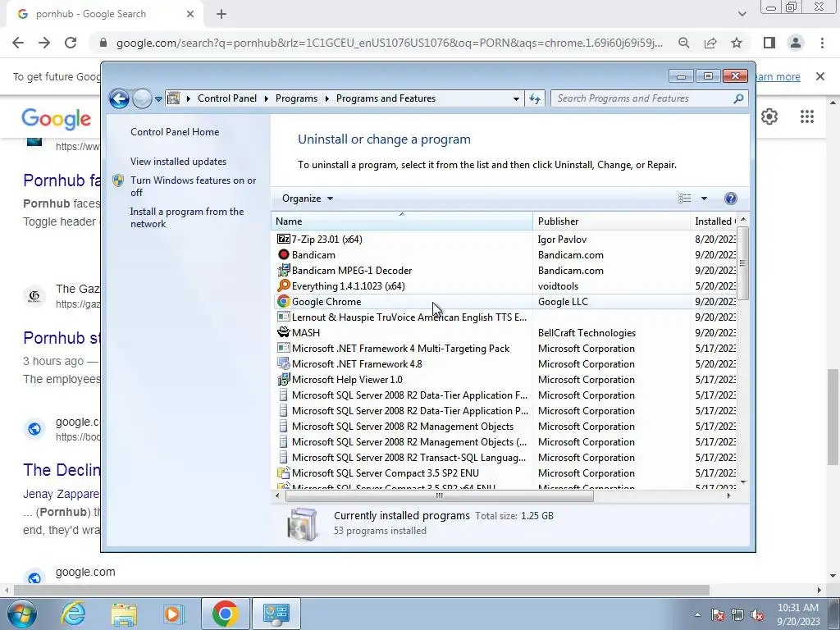Select the 7-Zip 23.01 icon
The image size is (840, 630).
click(283, 239)
